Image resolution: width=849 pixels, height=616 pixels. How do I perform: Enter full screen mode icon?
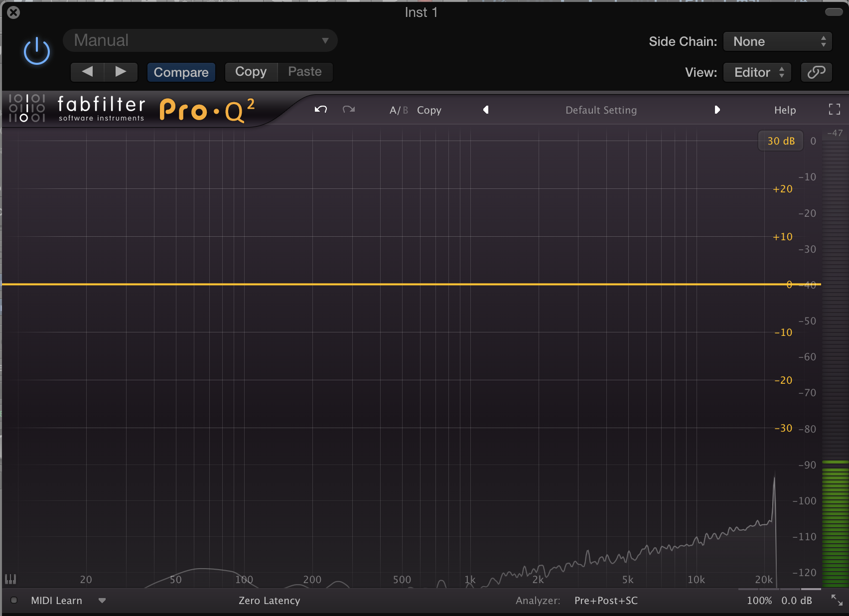[x=834, y=110]
